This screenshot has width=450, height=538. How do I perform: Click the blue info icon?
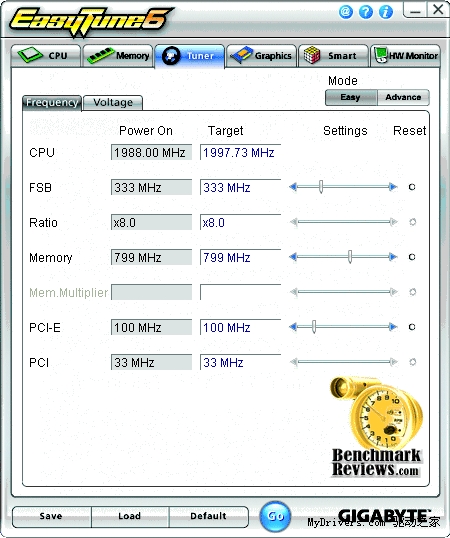[x=386, y=12]
